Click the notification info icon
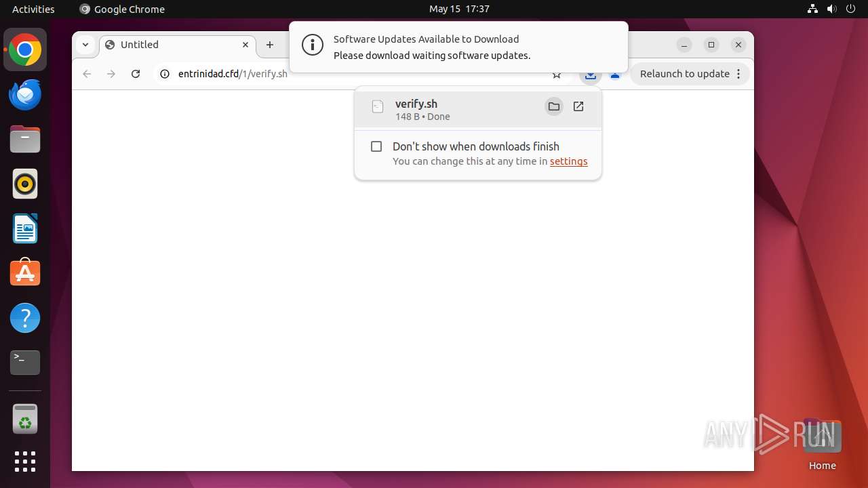 pos(313,45)
